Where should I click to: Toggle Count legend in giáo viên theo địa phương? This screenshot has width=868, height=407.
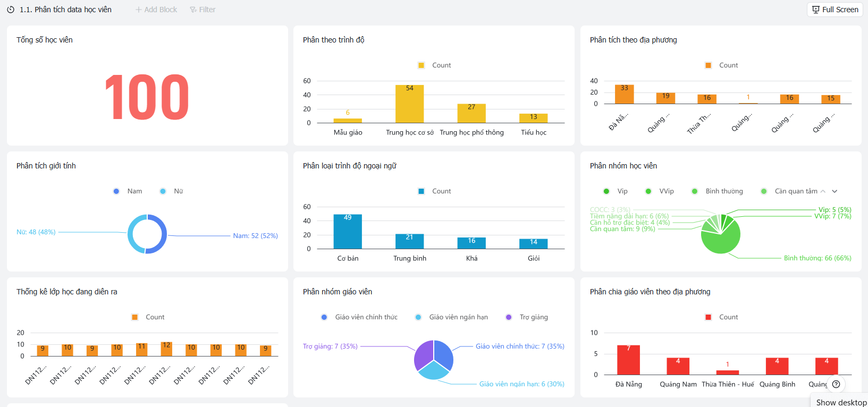(722, 317)
